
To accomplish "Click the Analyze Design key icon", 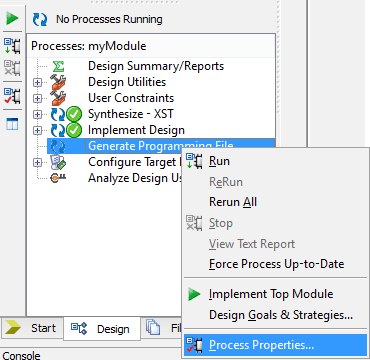I will (x=58, y=178).
